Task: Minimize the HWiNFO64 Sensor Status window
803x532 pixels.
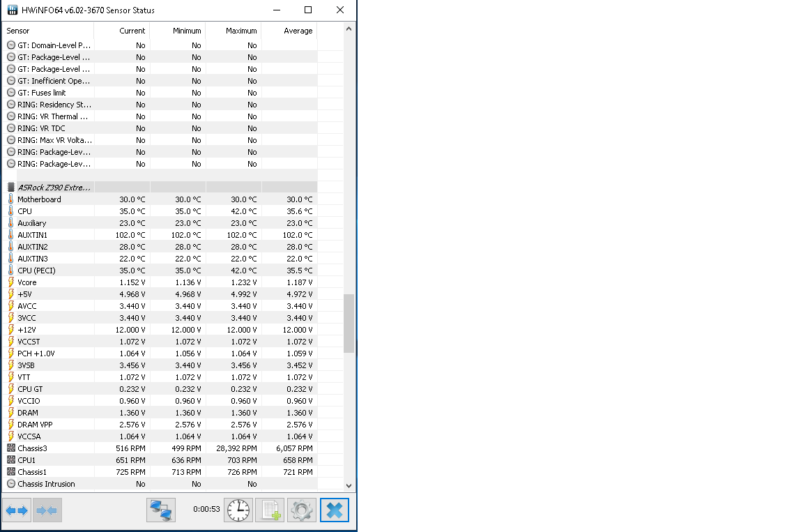Action: (277, 10)
